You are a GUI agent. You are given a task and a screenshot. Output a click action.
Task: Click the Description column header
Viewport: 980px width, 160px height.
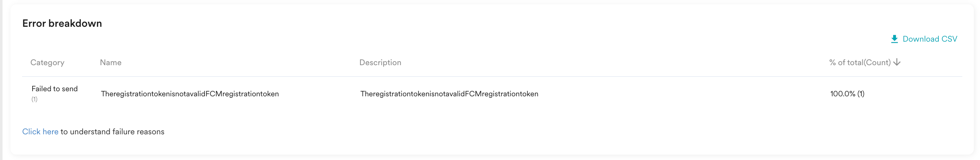(380, 63)
